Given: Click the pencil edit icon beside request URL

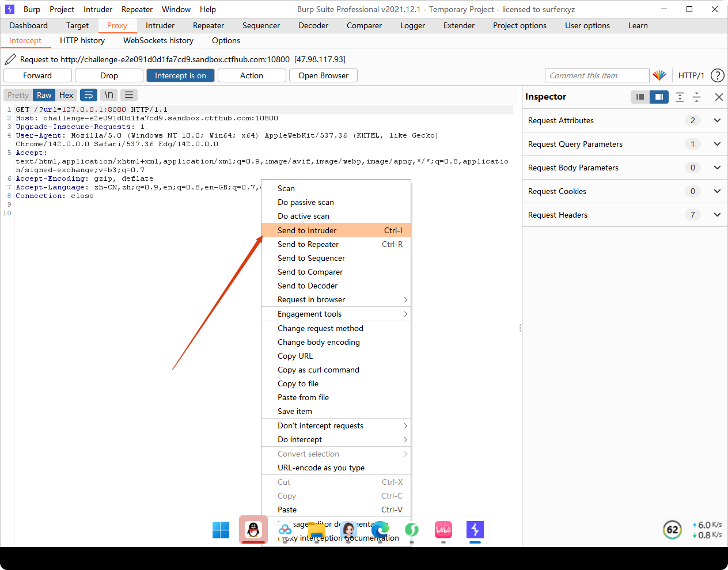Looking at the screenshot, I should click(x=10, y=59).
